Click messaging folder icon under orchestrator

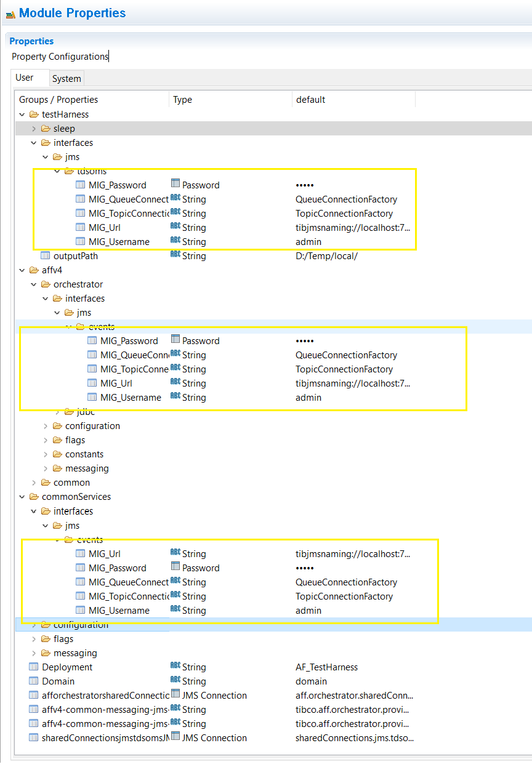click(x=57, y=468)
